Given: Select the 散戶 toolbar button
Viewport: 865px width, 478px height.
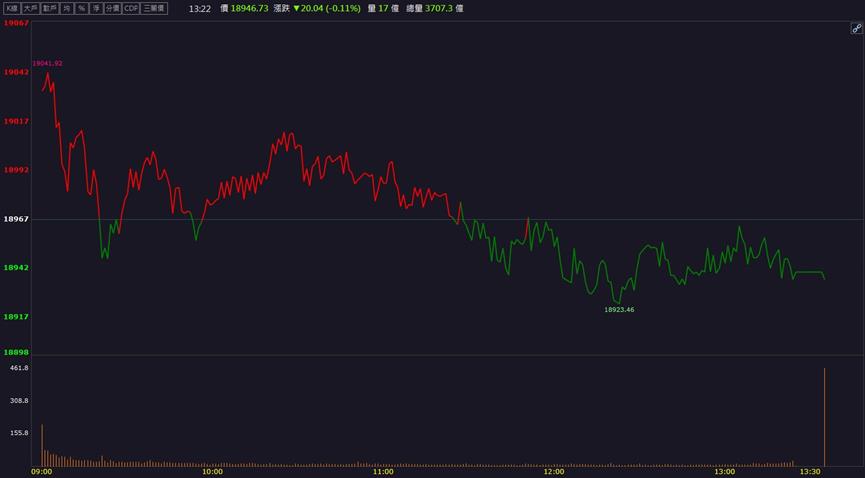Looking at the screenshot, I should [x=50, y=8].
